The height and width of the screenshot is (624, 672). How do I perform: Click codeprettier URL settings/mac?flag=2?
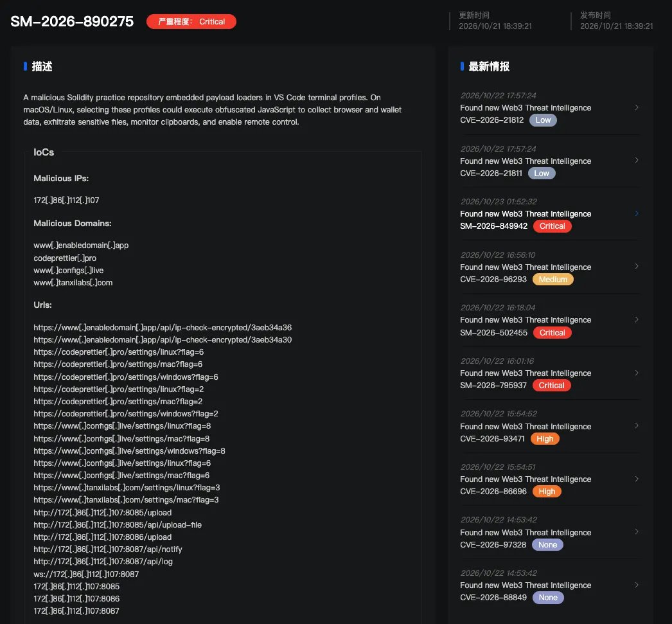[x=118, y=402]
